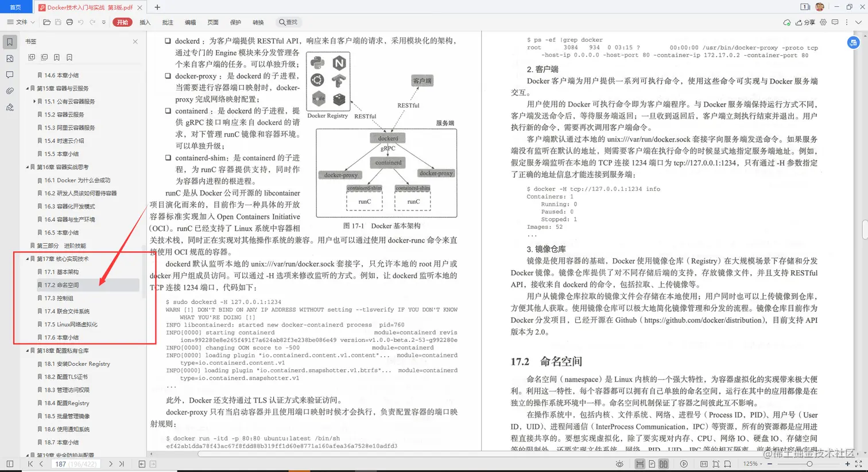Start auto-play using the play icon
The height and width of the screenshot is (472, 868).
pyautogui.click(x=683, y=463)
